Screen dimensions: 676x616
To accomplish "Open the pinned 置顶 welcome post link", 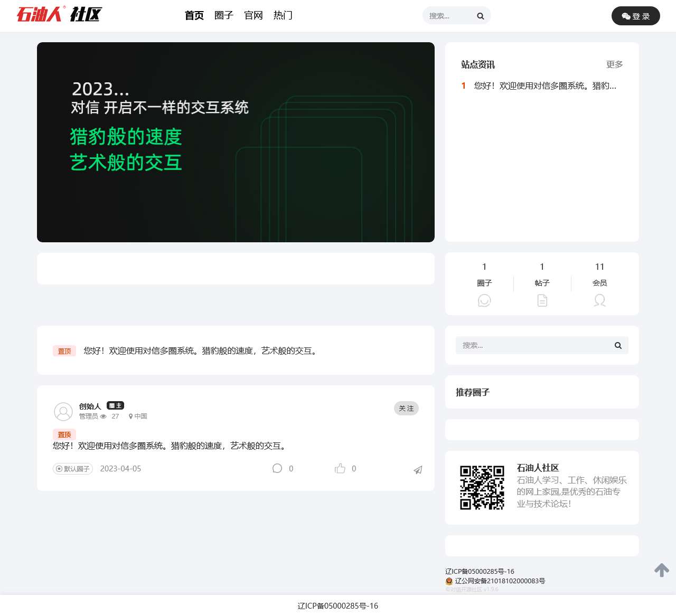I will pos(202,350).
